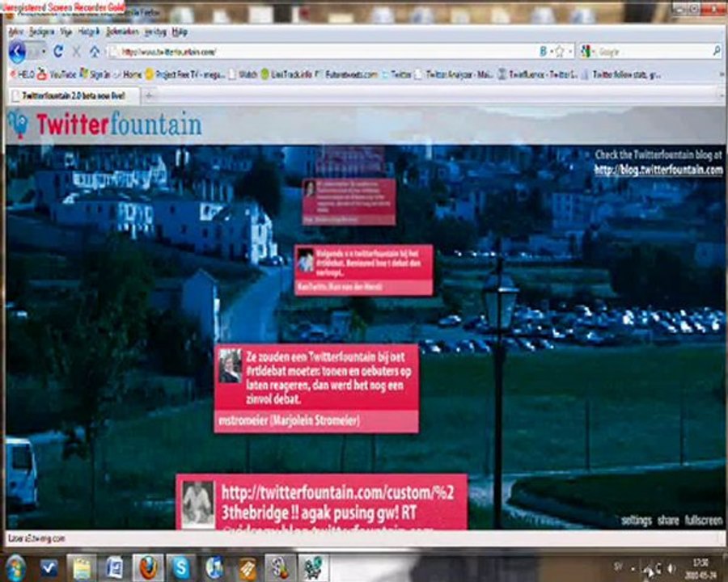
Task: Click the Twitterfountain logo
Action: (x=105, y=124)
